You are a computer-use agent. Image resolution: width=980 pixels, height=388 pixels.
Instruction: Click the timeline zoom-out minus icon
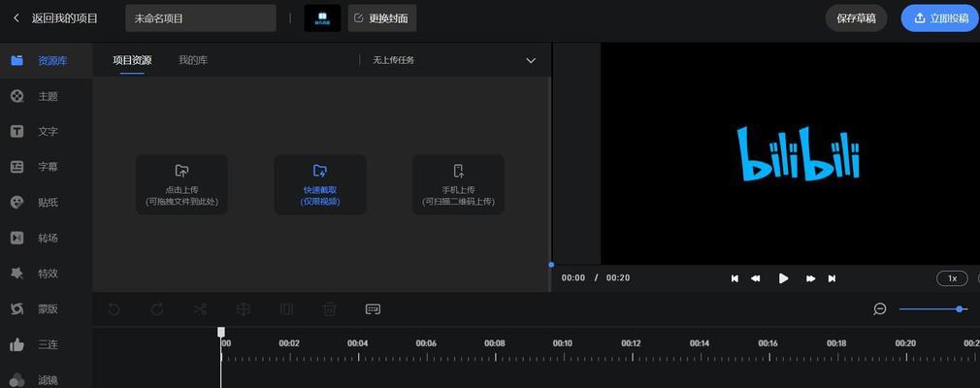[880, 308]
